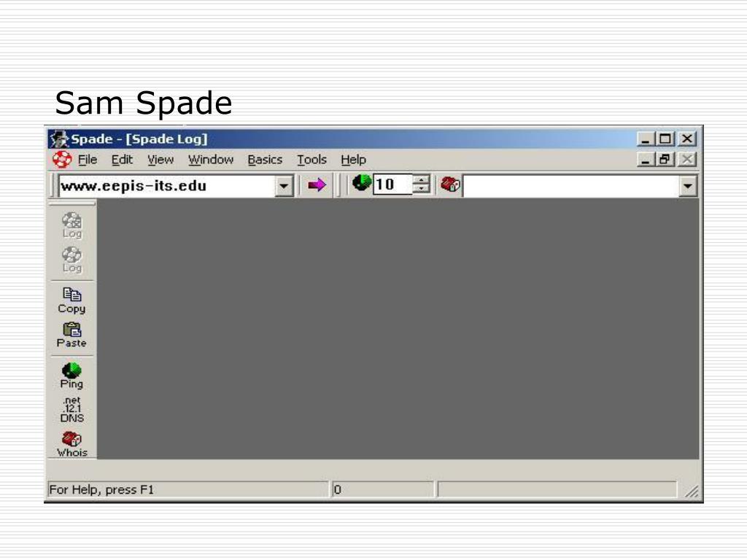Image resolution: width=747 pixels, height=560 pixels.
Task: Click the window size grip in the status bar corner
Action: [x=692, y=491]
